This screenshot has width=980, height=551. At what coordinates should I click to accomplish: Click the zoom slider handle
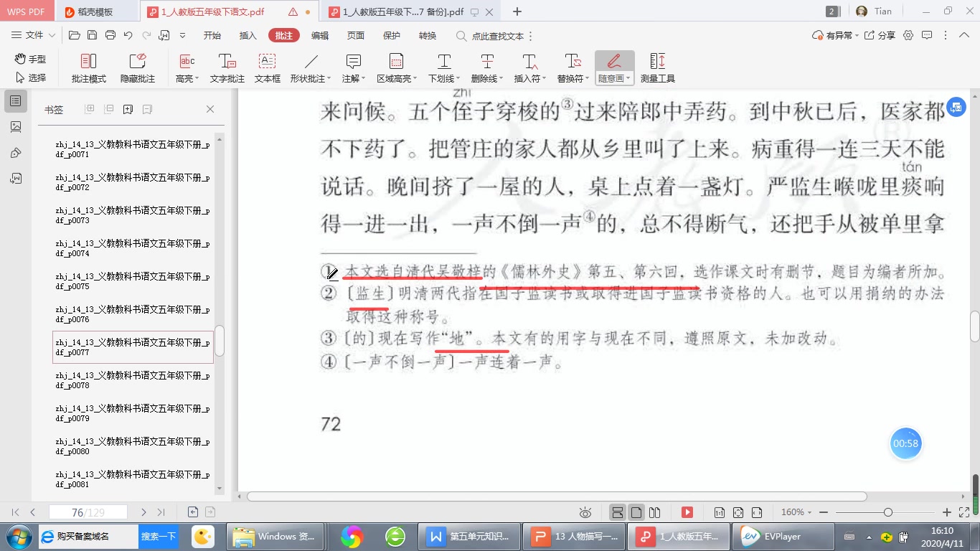click(x=888, y=512)
